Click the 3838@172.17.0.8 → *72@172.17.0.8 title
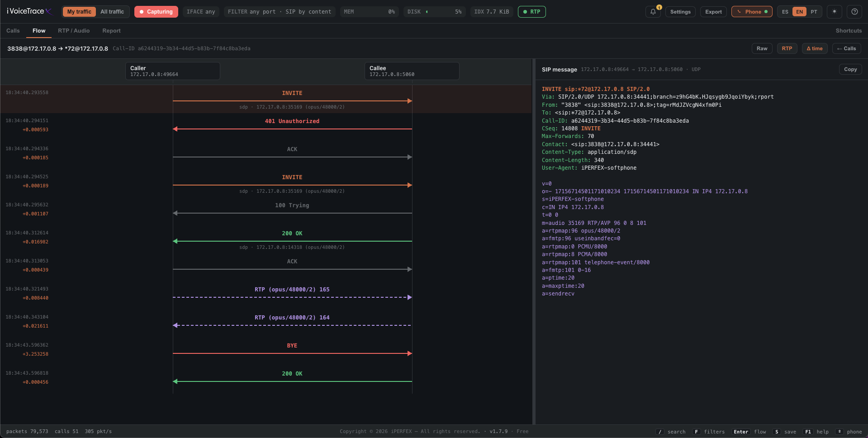The width and height of the screenshot is (868, 438). point(57,48)
